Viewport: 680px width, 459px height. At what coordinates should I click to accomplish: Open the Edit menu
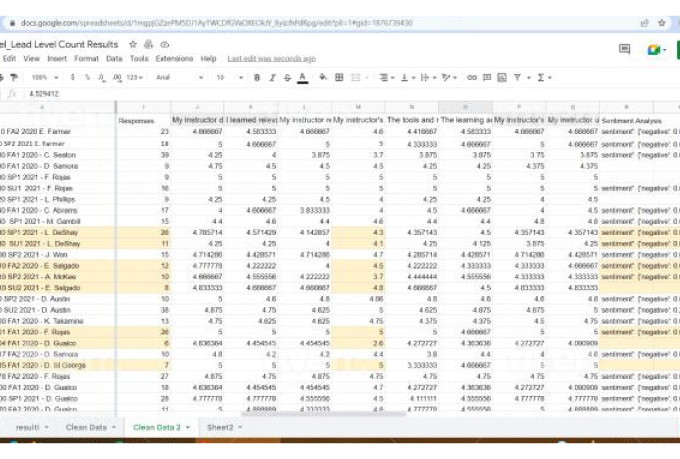point(9,58)
